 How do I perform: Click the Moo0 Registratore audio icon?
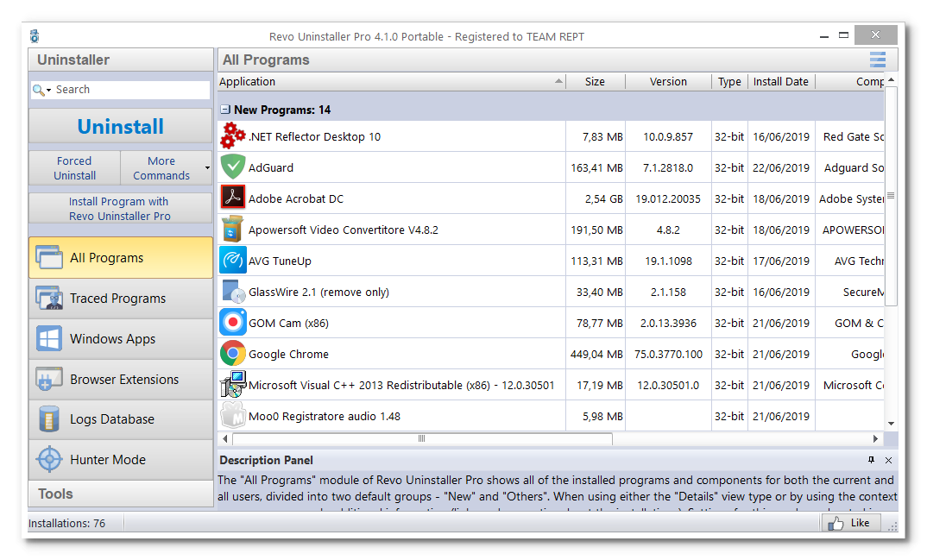(x=232, y=415)
